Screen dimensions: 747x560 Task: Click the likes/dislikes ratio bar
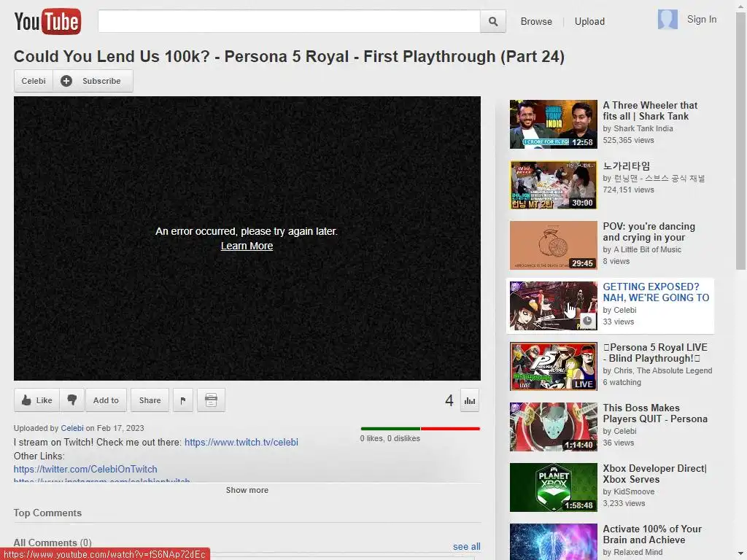click(x=420, y=429)
